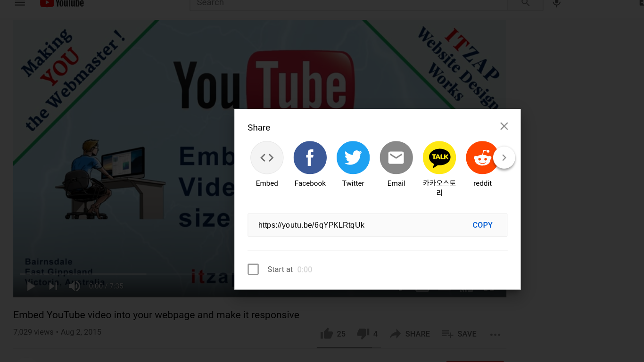Image resolution: width=644 pixels, height=362 pixels.
Task: Click the SHARE button below video
Action: pos(410,334)
